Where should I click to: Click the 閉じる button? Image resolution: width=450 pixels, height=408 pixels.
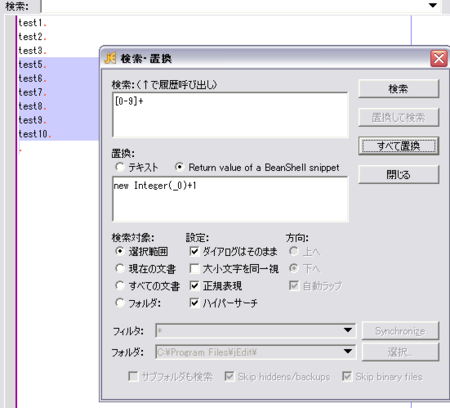(399, 175)
